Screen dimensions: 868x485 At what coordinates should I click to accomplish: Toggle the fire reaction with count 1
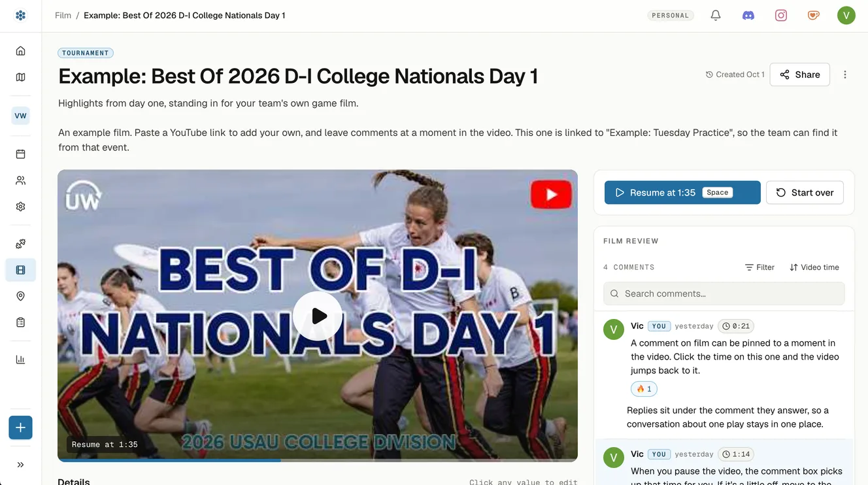[x=644, y=389]
